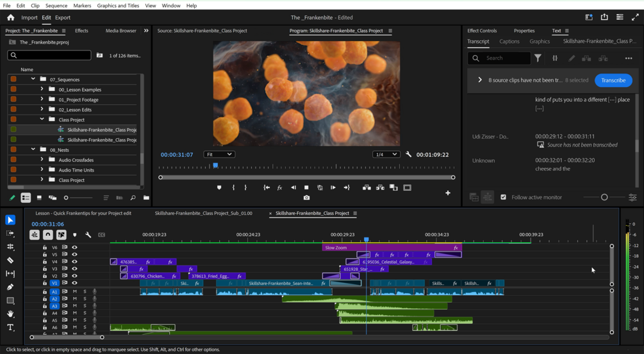Image resolution: width=644 pixels, height=354 pixels.
Task: Click Export Frame camera icon
Action: (x=306, y=198)
